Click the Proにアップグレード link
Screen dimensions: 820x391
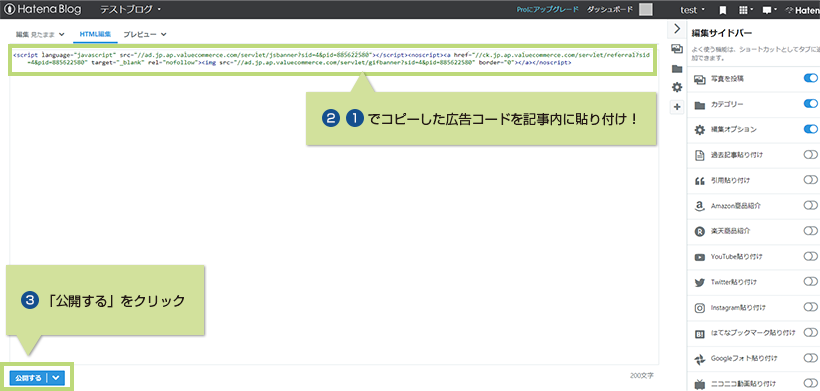(547, 9)
